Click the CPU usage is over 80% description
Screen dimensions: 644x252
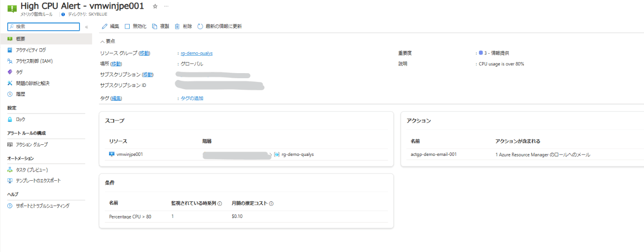pos(501,64)
